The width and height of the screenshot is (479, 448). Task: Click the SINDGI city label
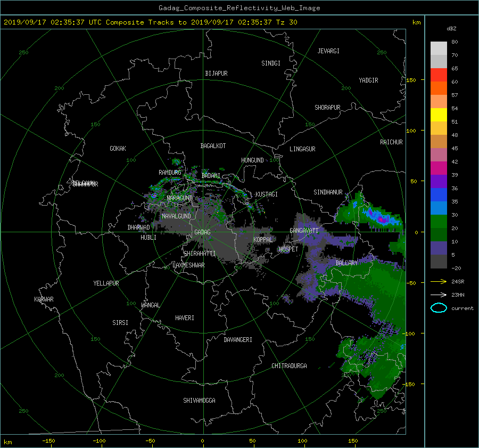[271, 63]
